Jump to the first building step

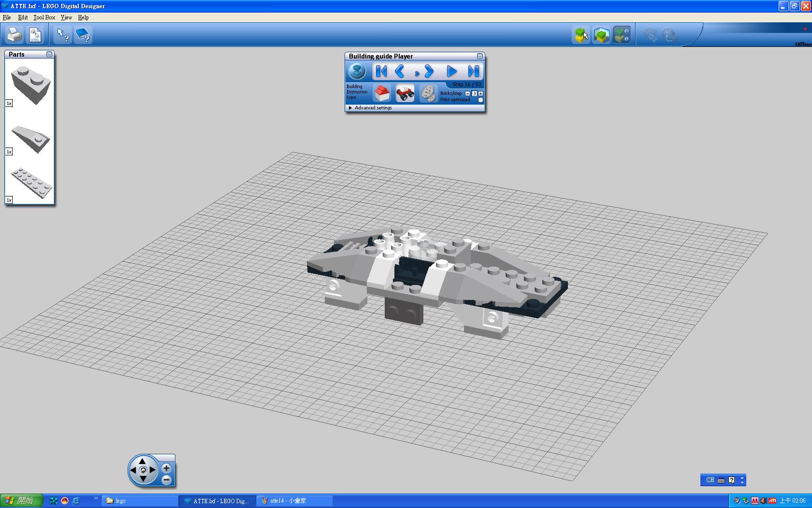pyautogui.click(x=381, y=72)
